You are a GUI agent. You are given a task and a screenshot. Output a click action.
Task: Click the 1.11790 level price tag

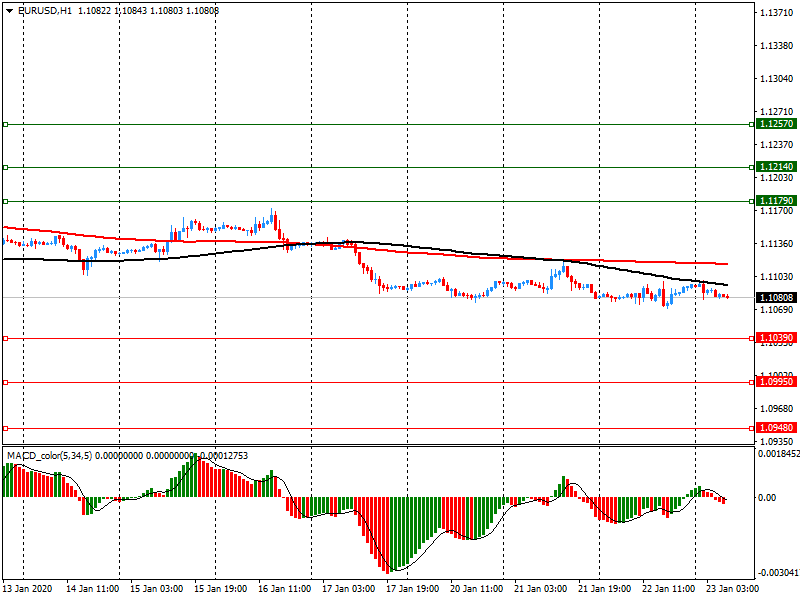pos(776,201)
